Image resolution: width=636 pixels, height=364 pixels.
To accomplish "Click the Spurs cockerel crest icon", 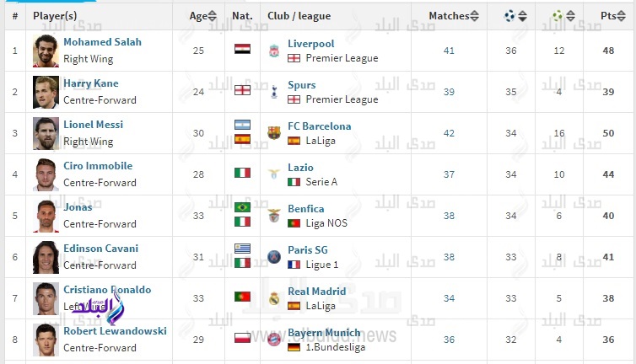I will [x=274, y=92].
